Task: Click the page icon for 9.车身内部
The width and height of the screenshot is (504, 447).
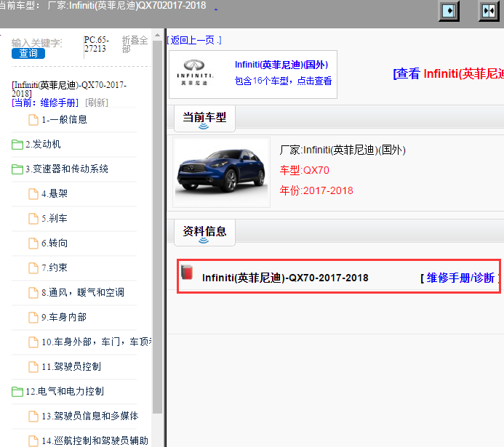Action: (33, 318)
